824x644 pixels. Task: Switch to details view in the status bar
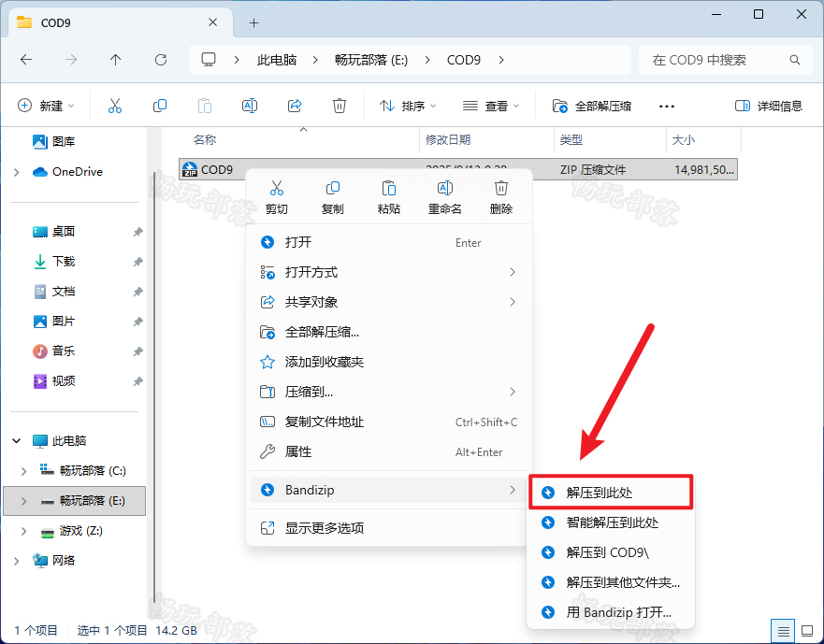pyautogui.click(x=783, y=630)
